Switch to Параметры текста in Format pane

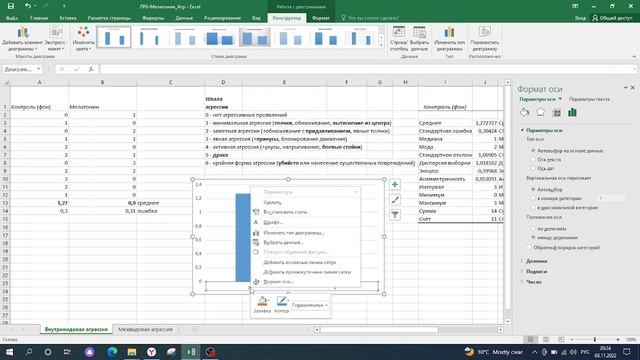click(x=589, y=99)
